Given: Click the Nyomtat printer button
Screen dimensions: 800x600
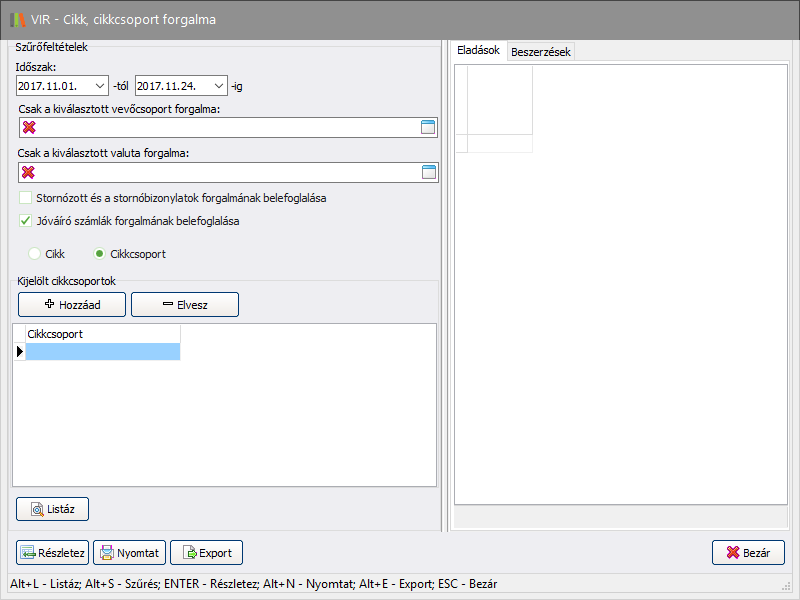Looking at the screenshot, I should [x=129, y=553].
